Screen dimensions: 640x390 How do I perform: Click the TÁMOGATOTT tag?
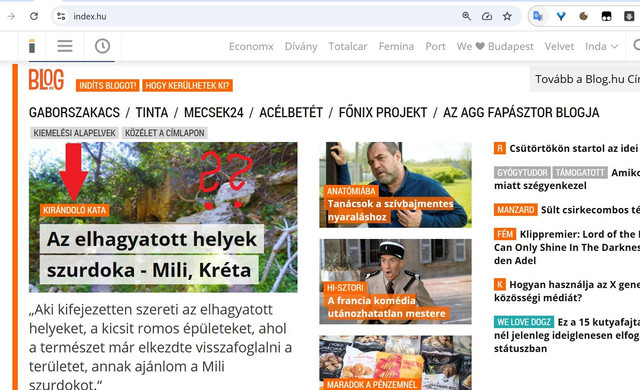click(x=580, y=173)
